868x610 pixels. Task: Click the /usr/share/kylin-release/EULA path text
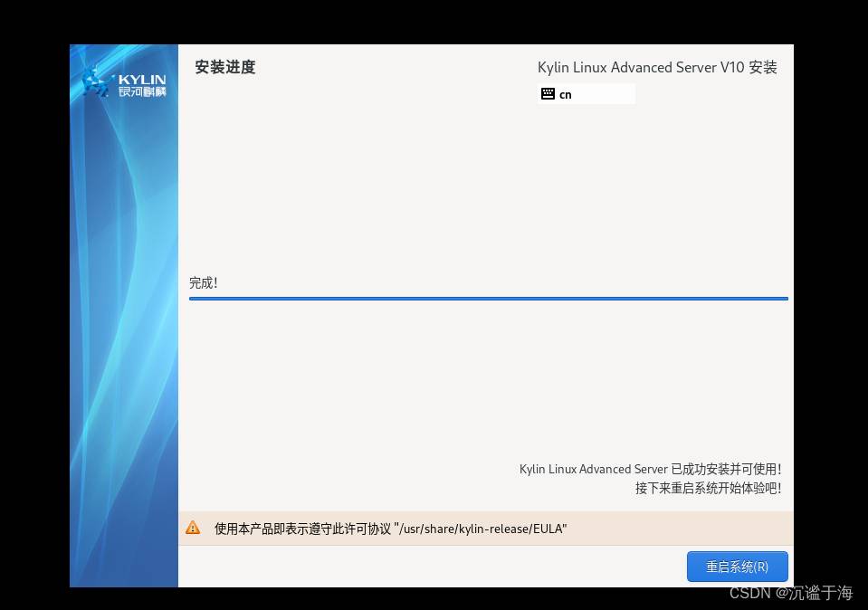[481, 529]
